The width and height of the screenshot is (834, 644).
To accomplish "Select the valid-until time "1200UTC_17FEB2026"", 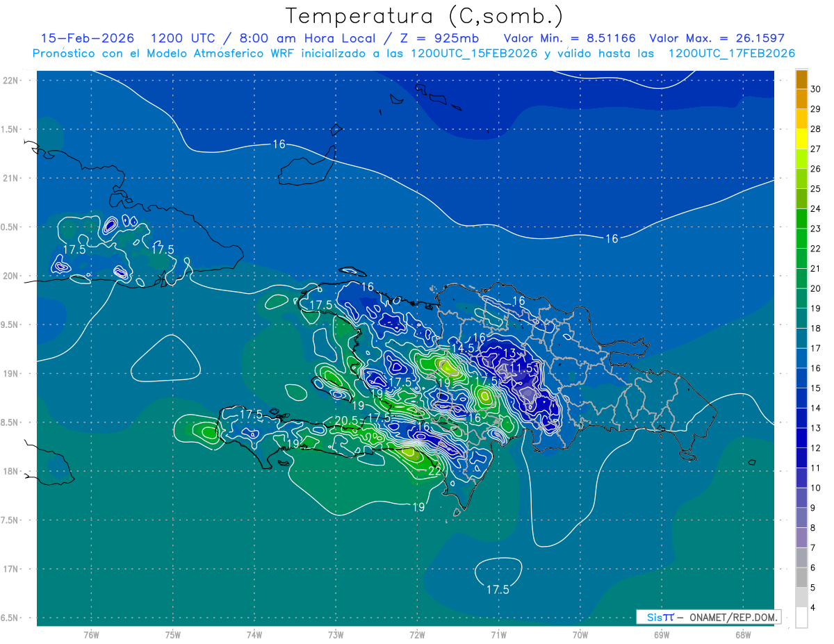I will click(732, 53).
